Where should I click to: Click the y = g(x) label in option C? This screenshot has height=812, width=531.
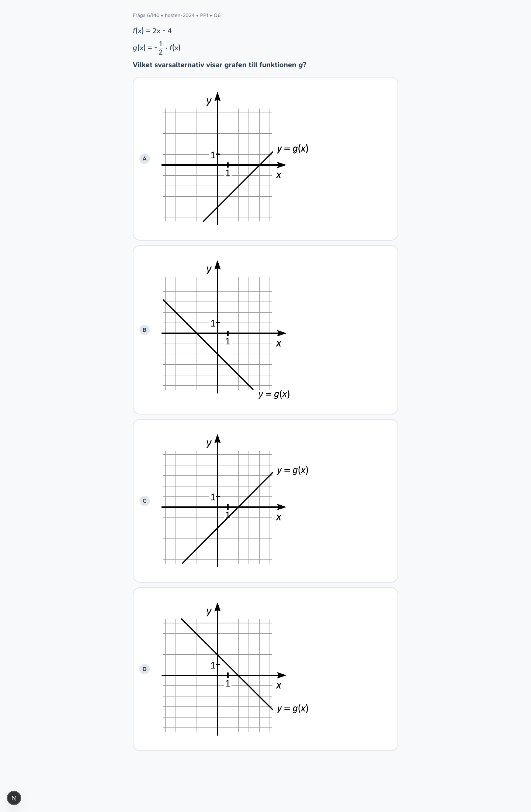(x=293, y=470)
